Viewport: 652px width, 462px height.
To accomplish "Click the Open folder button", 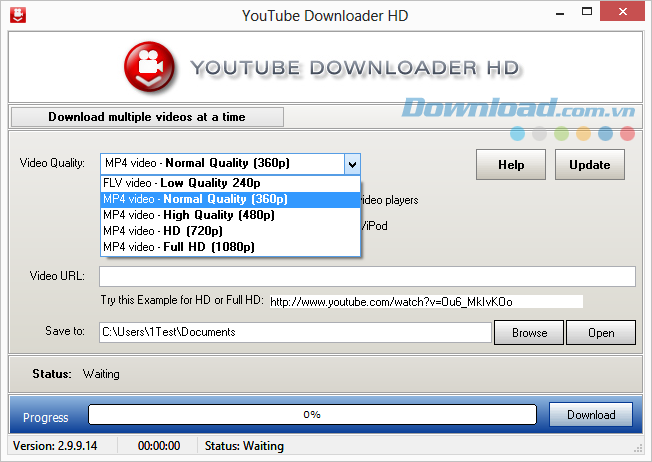I will tap(601, 333).
